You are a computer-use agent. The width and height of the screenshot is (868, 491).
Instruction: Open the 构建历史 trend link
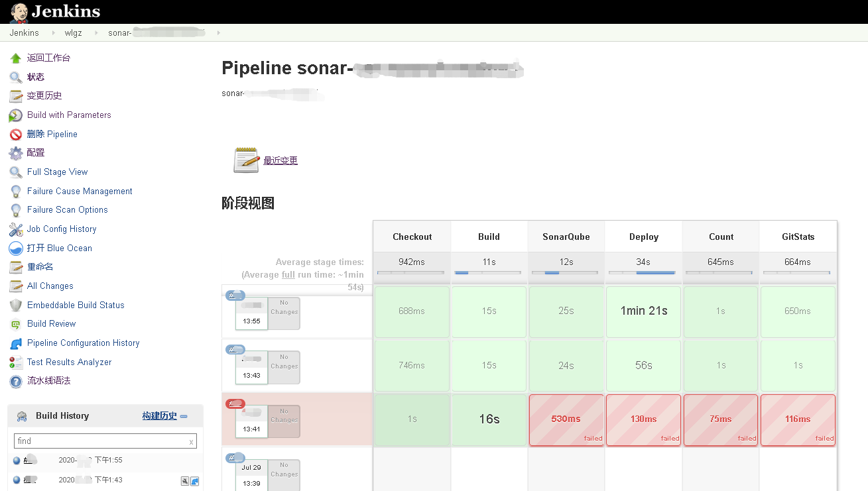159,416
